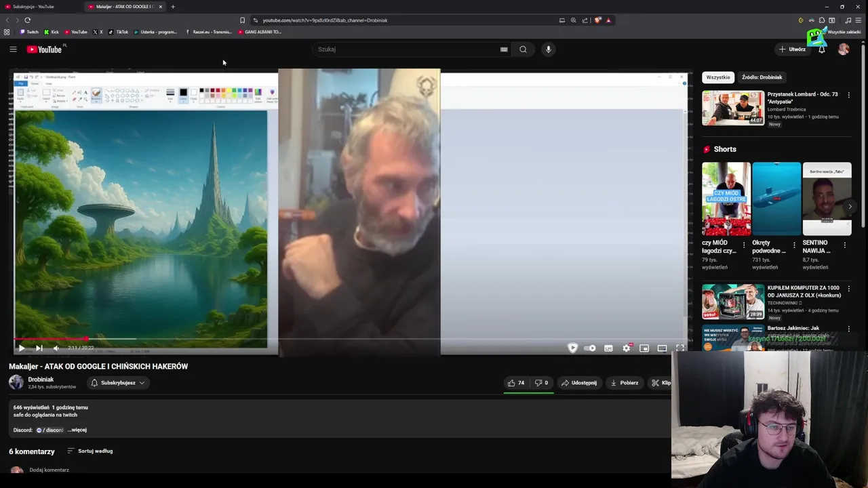868x488 pixels.
Task: Open the Drobiniak channel avatar
Action: coord(16,382)
